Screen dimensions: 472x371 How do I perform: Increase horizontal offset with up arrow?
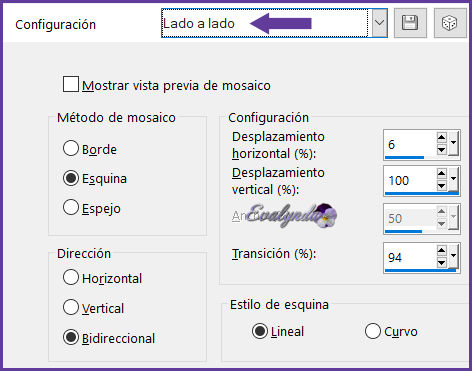coord(442,137)
